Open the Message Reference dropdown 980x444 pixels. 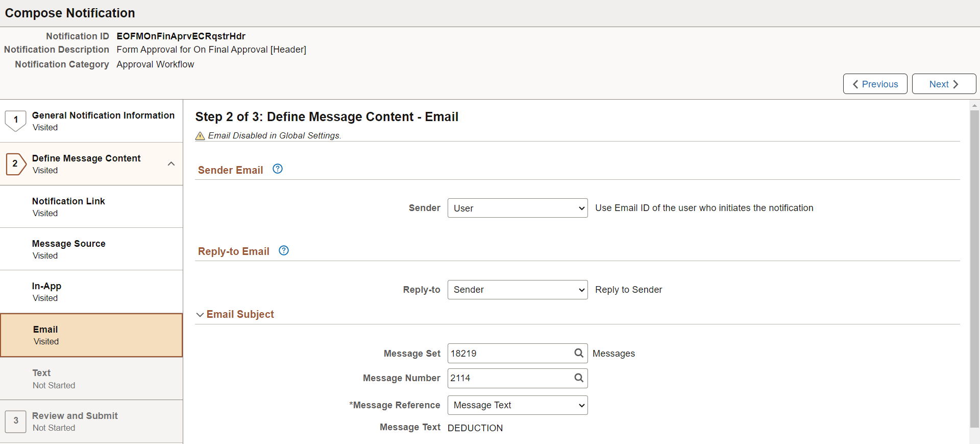coord(518,405)
